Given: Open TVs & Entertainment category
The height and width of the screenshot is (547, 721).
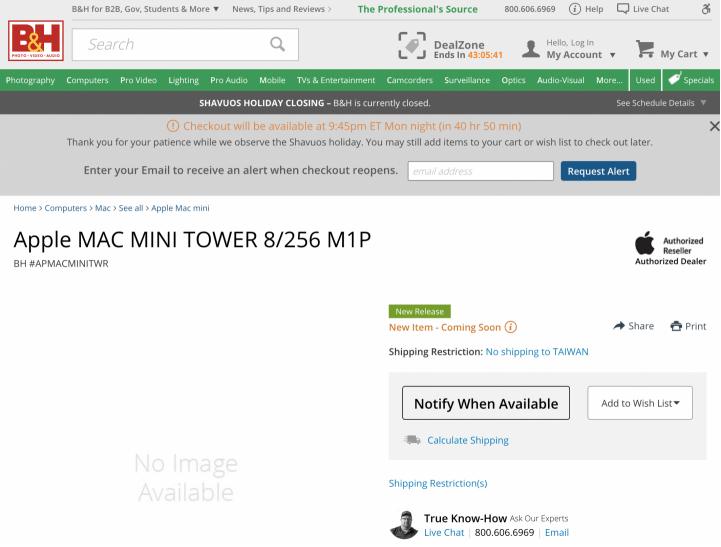Looking at the screenshot, I should pyautogui.click(x=336, y=80).
